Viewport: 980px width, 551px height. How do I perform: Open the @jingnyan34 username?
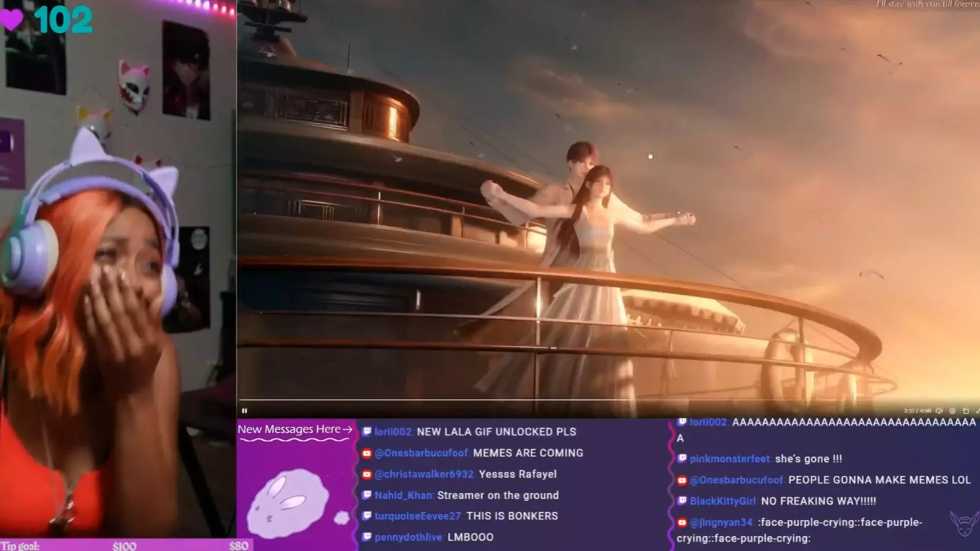pos(721,522)
